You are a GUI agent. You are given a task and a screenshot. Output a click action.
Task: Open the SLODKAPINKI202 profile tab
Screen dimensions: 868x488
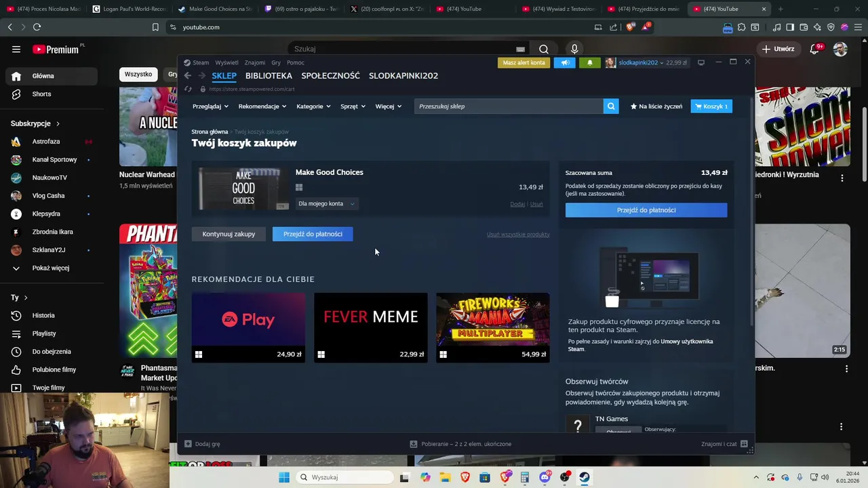click(x=403, y=76)
